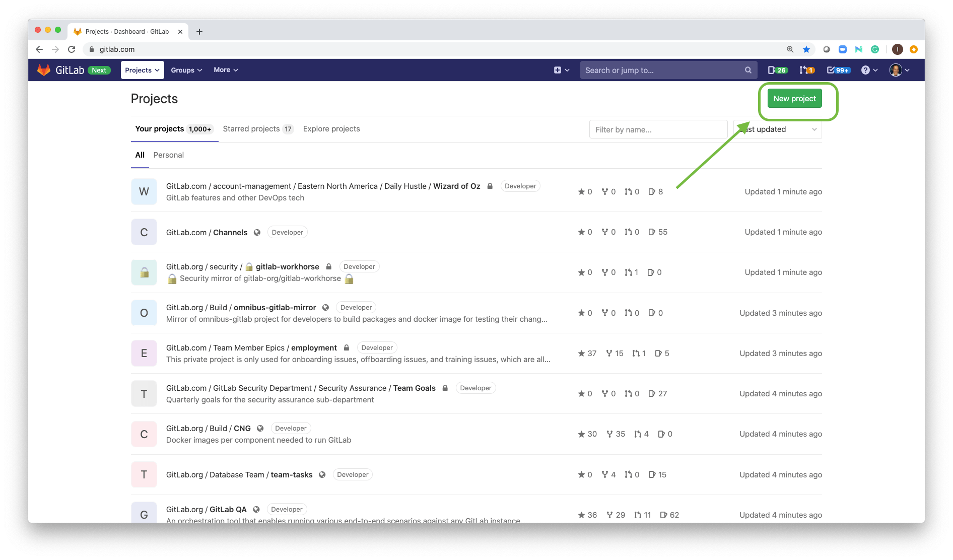Click star count icon on employment row
The height and width of the screenshot is (560, 953).
tap(587, 354)
